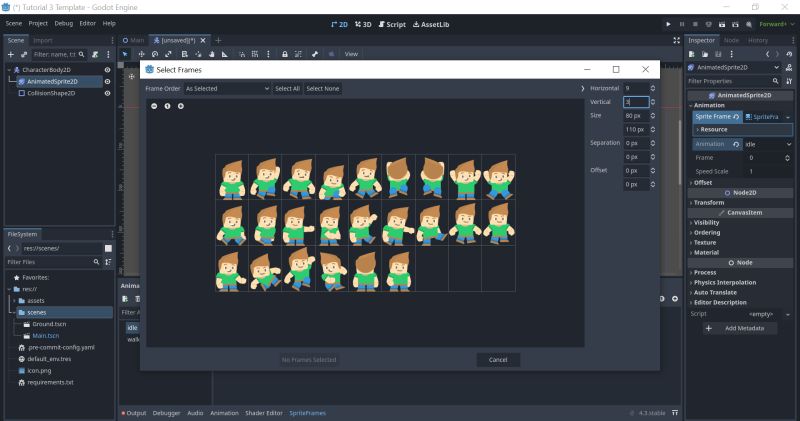Open the Project menu

pyautogui.click(x=38, y=23)
